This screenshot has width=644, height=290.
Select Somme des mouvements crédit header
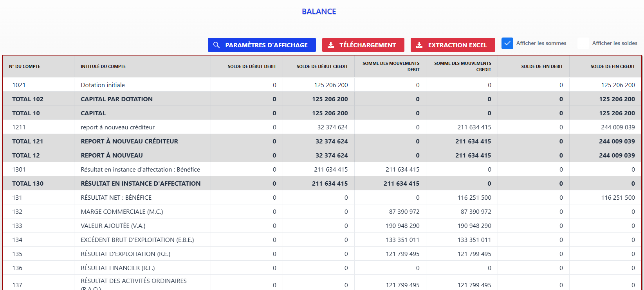[x=462, y=66]
